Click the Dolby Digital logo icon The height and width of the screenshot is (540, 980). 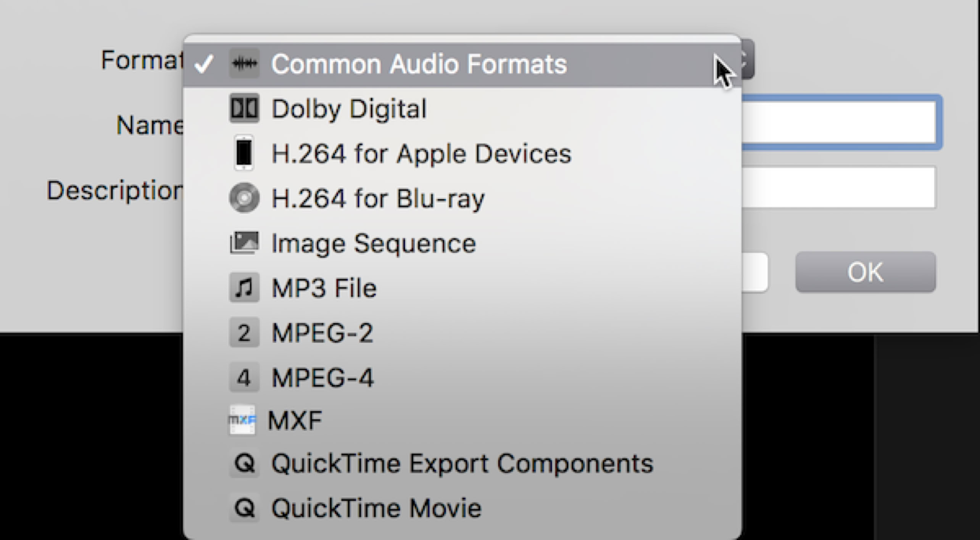click(x=244, y=108)
